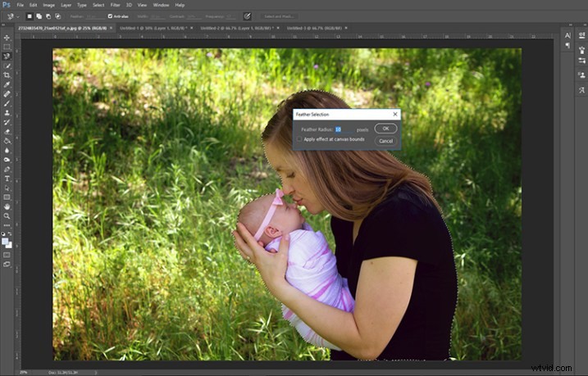The image size is (588, 376).
Task: Open the Layer menu
Action: click(66, 5)
